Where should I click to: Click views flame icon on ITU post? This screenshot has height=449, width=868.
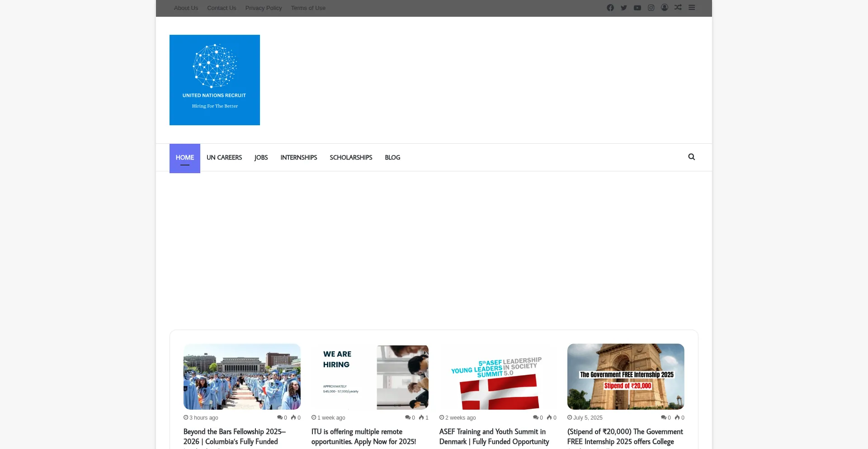421,417
